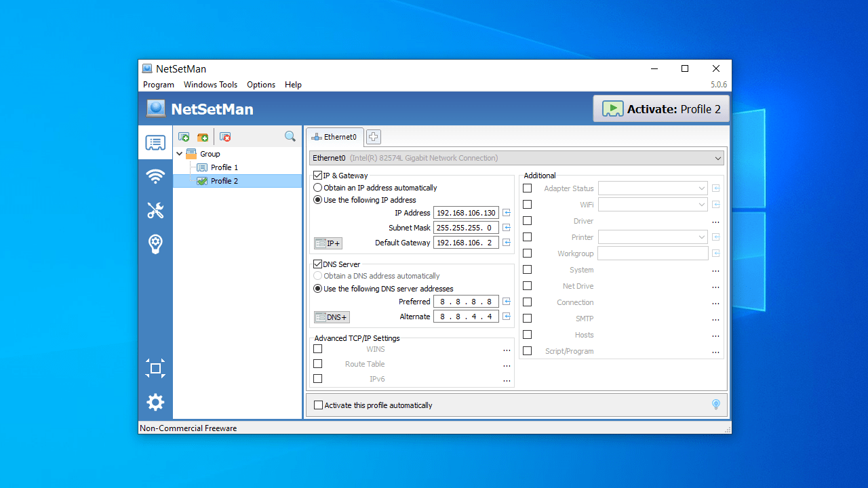Open the Adapter Status dropdown
868x488 pixels.
tap(653, 188)
